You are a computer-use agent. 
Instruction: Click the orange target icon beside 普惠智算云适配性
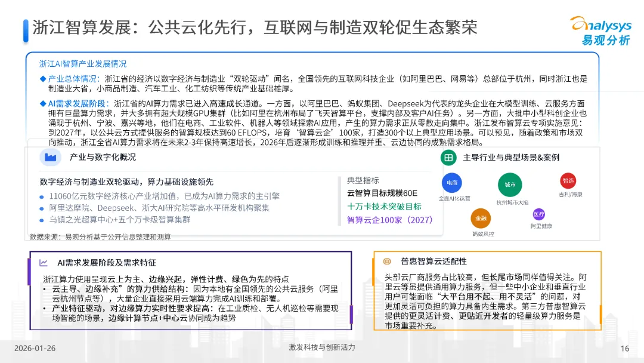pyautogui.click(x=387, y=261)
